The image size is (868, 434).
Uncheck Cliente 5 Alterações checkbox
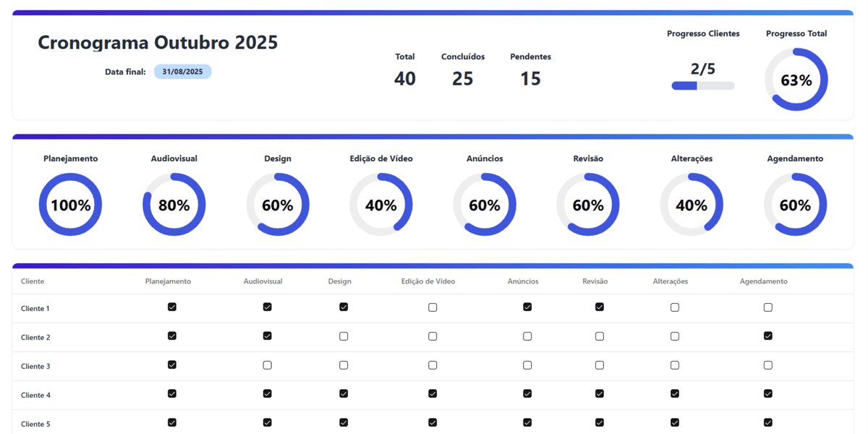pos(674,422)
